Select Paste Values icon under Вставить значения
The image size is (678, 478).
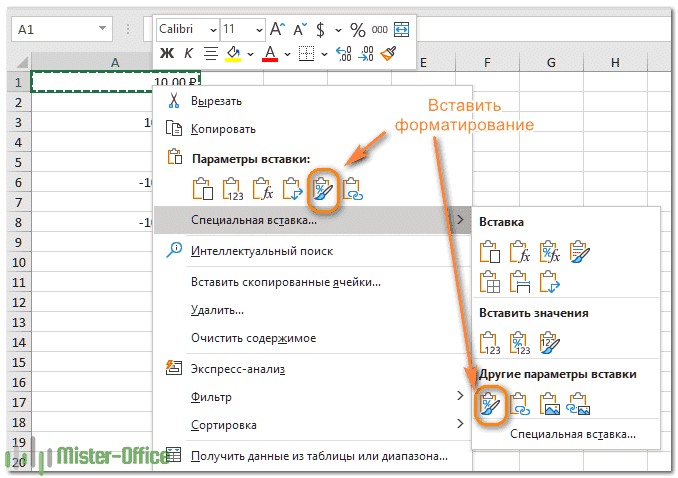pyautogui.click(x=490, y=342)
